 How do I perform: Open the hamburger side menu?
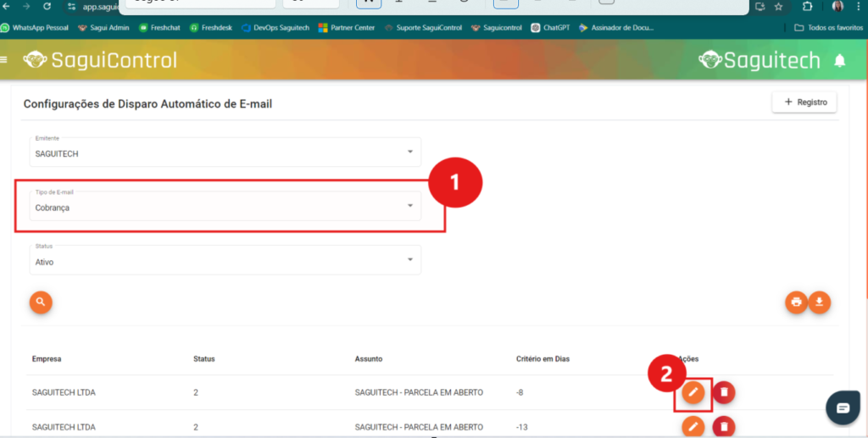pos(4,60)
